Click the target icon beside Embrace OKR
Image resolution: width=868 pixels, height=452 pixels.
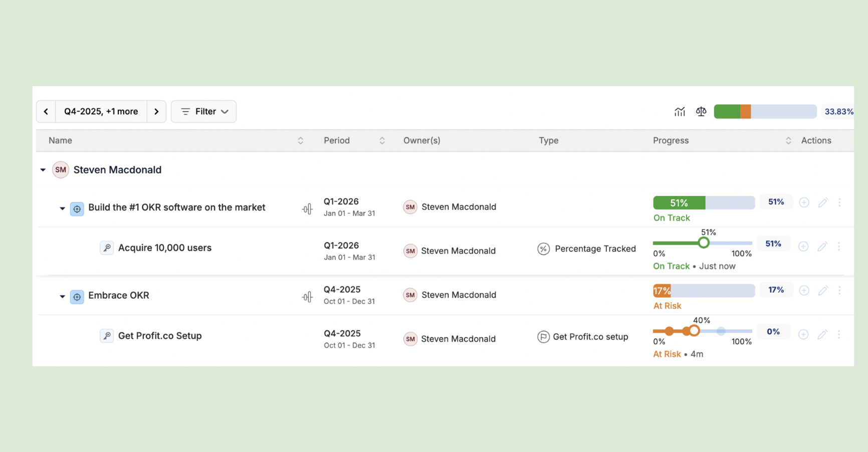tap(77, 297)
